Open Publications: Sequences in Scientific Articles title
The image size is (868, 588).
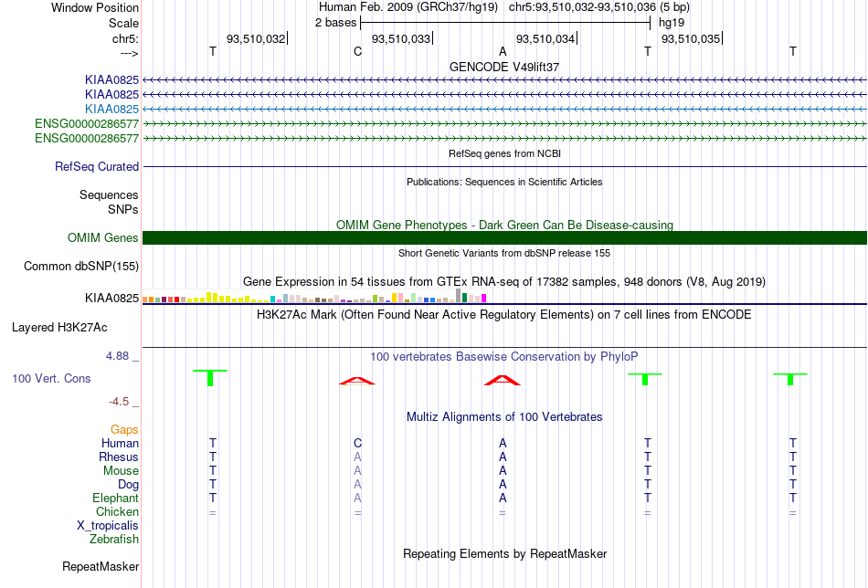[x=504, y=182]
